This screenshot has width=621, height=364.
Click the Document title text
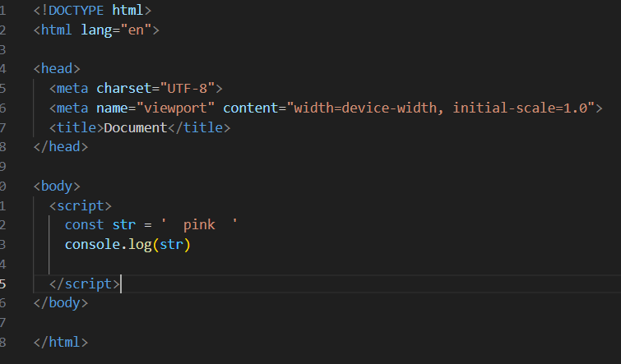pos(136,128)
